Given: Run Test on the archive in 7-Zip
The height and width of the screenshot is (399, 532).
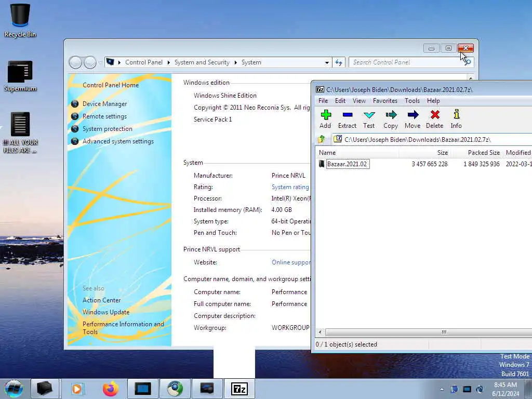Looking at the screenshot, I should click(369, 119).
